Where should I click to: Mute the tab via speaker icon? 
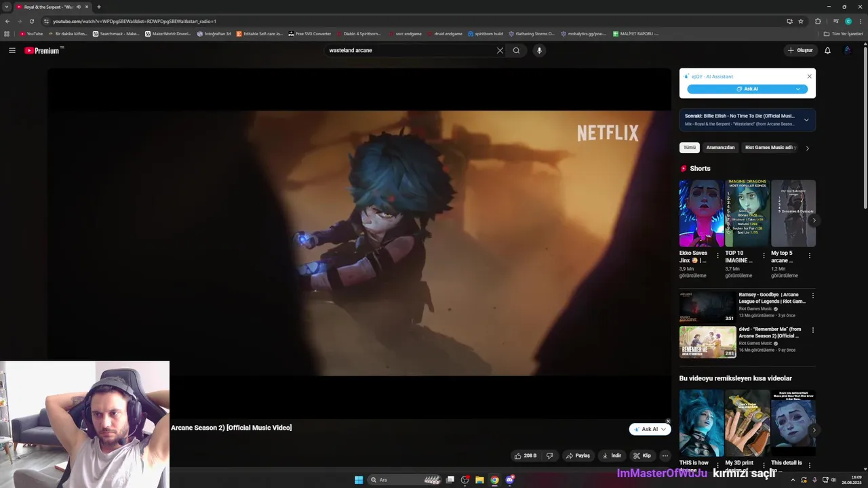pos(79,7)
